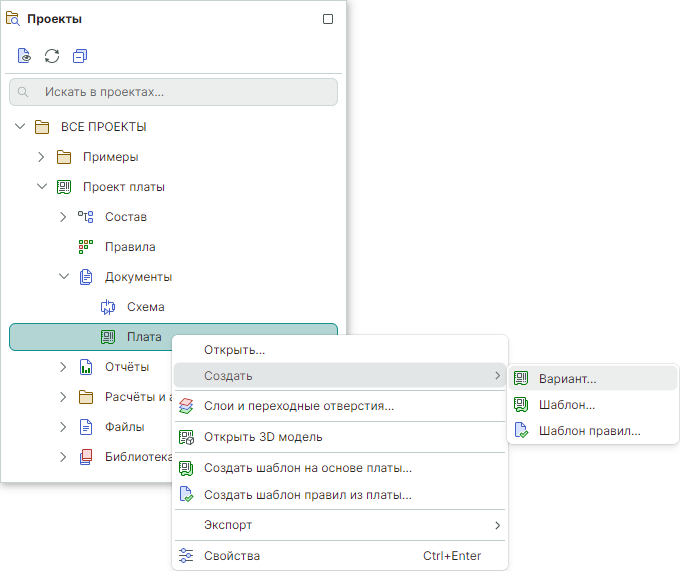The image size is (680, 571).
Task: Click the Правила rules icon
Action: click(x=86, y=247)
